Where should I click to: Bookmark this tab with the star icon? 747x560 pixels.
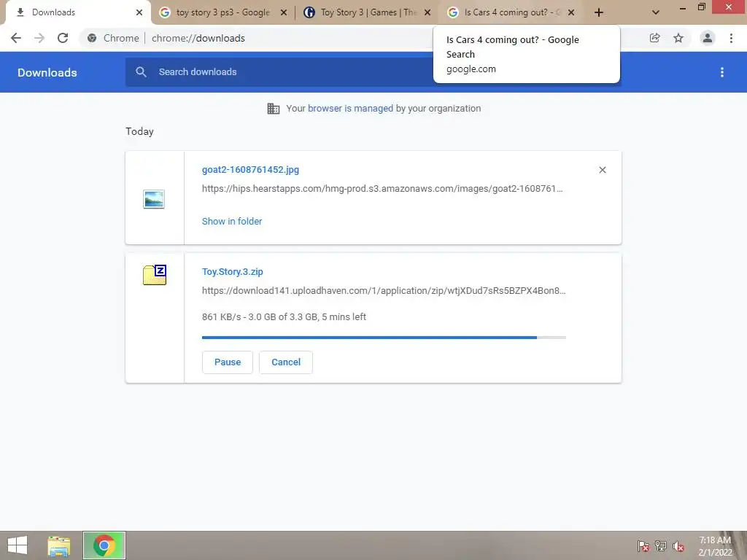[678, 38]
